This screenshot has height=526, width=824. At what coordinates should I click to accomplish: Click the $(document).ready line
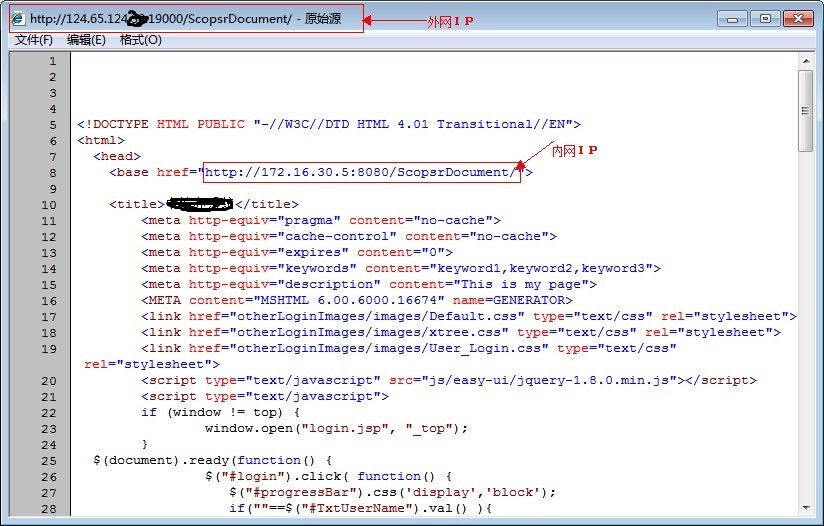tap(213, 461)
